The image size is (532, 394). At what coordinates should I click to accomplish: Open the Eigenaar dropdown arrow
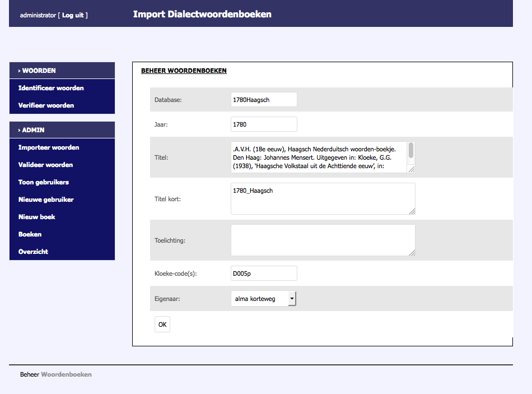click(x=291, y=299)
